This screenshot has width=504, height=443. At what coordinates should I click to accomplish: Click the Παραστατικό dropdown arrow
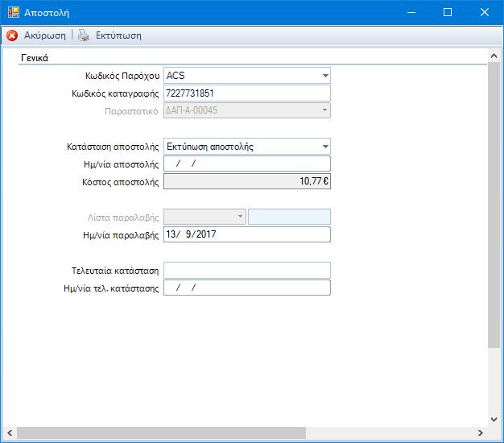click(325, 110)
